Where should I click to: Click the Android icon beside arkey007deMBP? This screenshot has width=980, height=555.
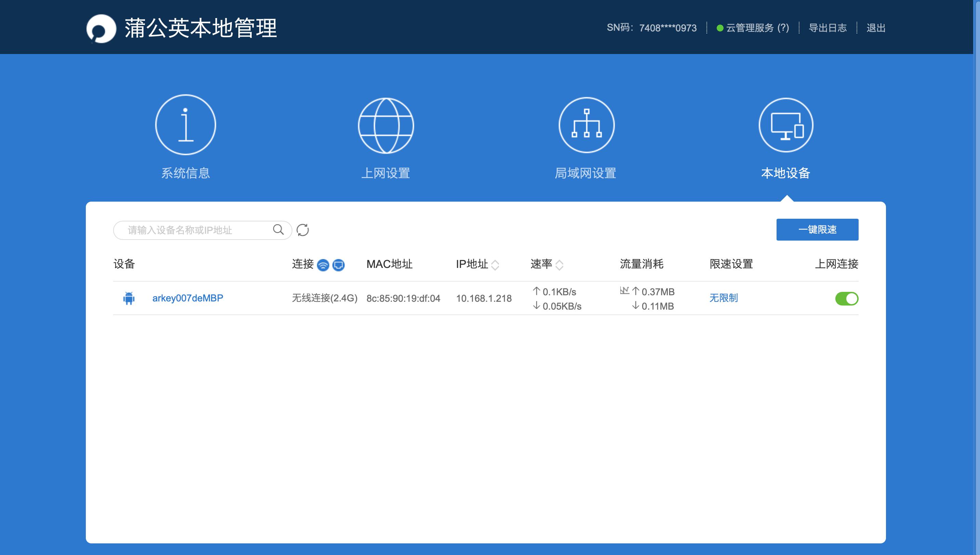[129, 298]
